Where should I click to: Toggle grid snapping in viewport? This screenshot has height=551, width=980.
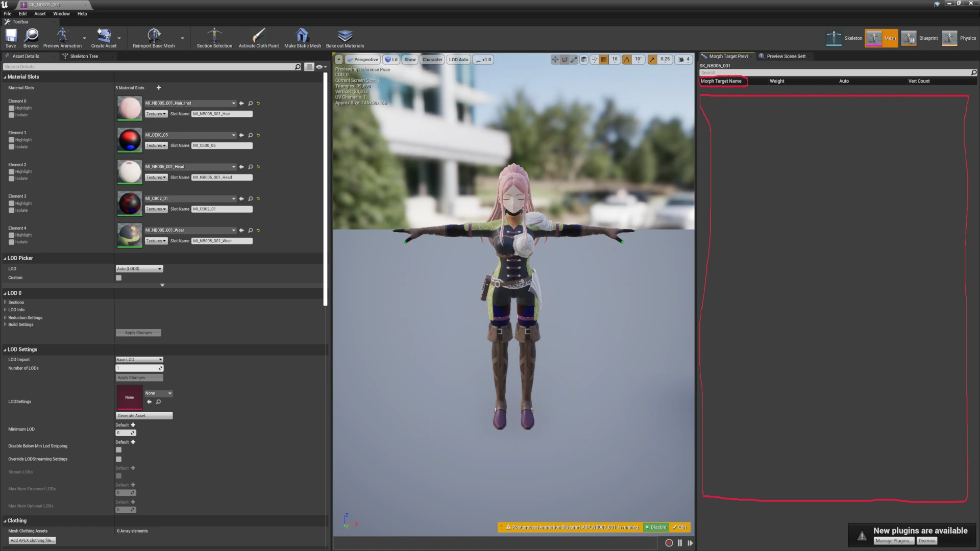coord(604,60)
